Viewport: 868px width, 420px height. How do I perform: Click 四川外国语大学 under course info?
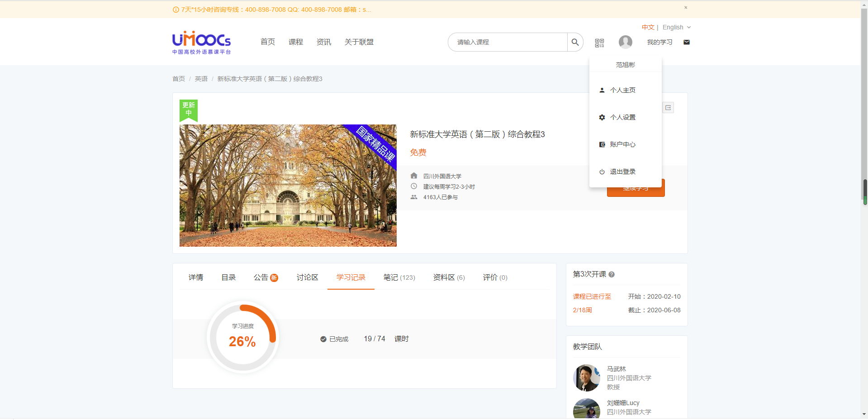point(442,176)
